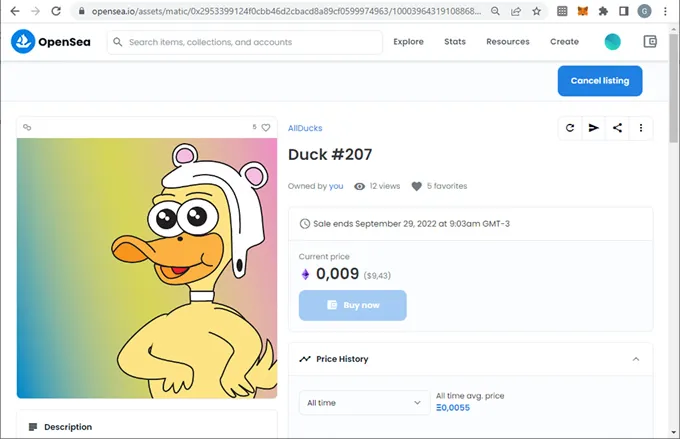Toggle the browser side panel
The image size is (680, 439).
point(623,11)
